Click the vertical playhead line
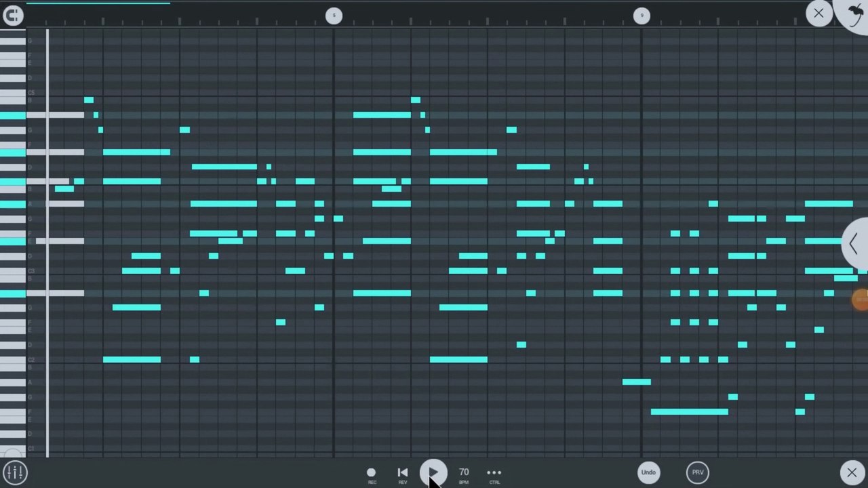Screen dimensions: 868x488 47,243
